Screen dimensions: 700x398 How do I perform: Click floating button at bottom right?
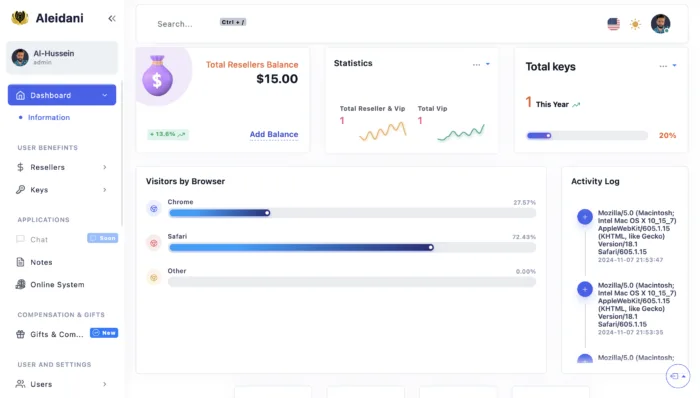click(678, 376)
